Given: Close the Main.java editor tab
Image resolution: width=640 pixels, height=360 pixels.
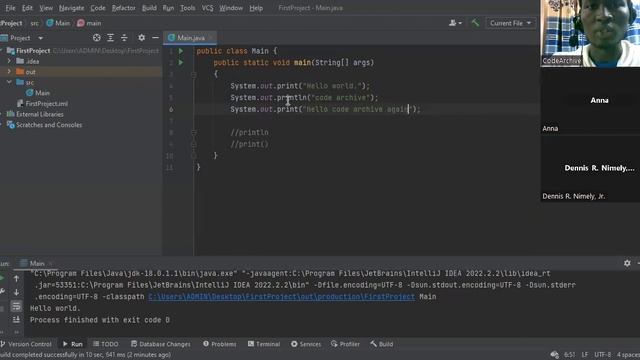Looking at the screenshot, I should (x=211, y=38).
